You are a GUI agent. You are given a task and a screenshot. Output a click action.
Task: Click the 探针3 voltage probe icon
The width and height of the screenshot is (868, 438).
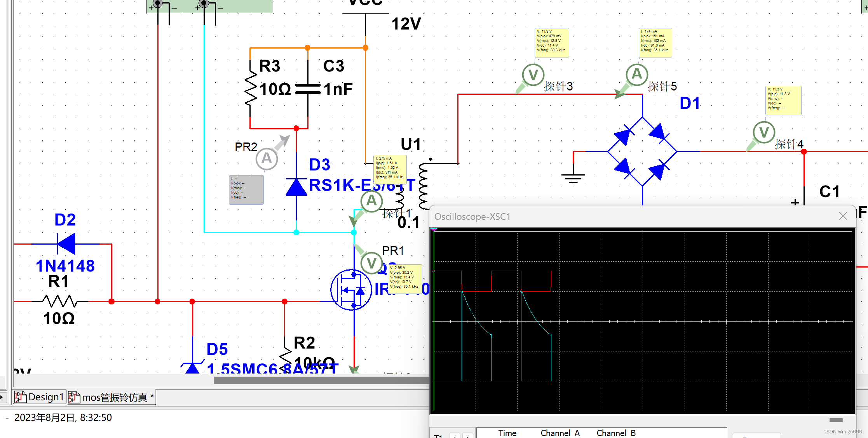tap(533, 75)
